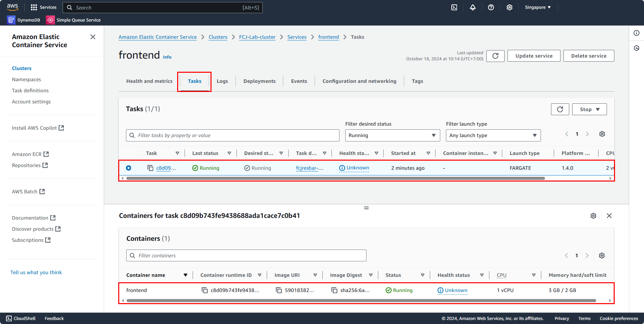The height and width of the screenshot is (324, 644).
Task: Copy the image digest sha256
Action: click(x=334, y=290)
